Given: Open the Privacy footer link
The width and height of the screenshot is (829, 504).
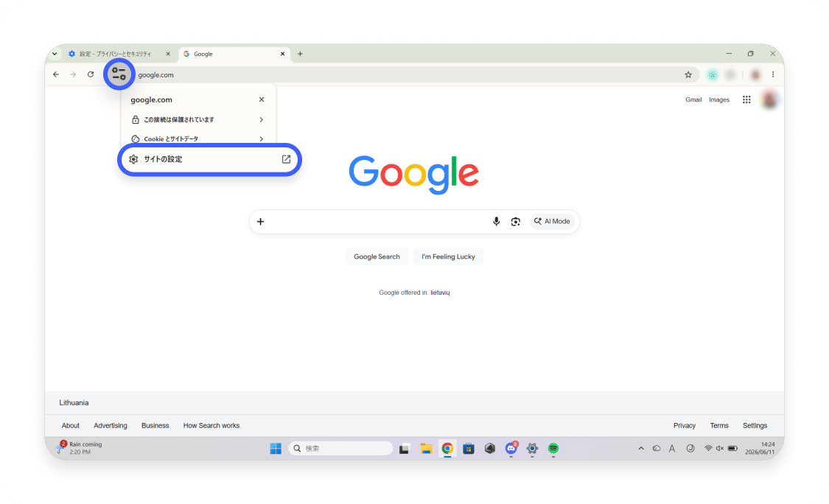Looking at the screenshot, I should (x=684, y=426).
